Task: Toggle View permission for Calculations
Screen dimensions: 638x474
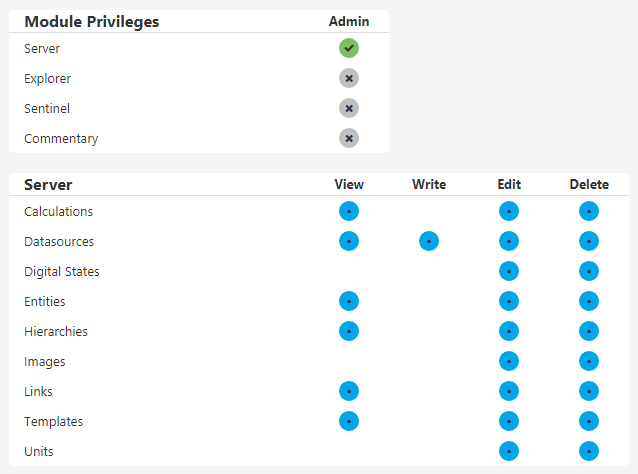Action: (349, 211)
